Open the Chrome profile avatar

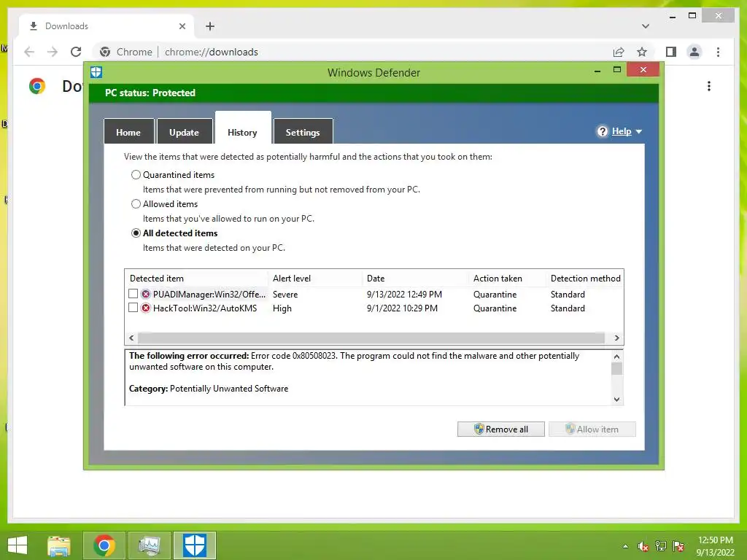point(694,52)
